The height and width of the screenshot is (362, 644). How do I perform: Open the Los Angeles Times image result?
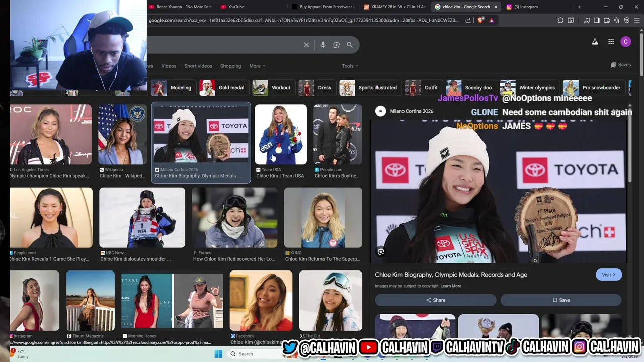50,141
